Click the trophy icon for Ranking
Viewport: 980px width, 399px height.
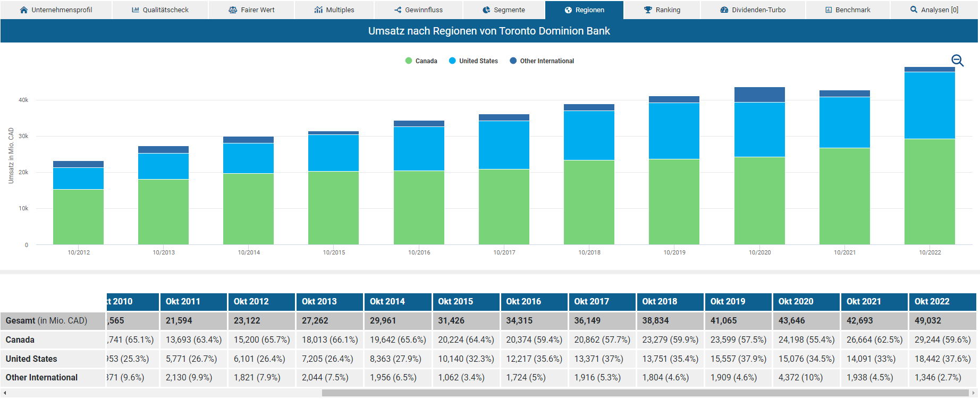pos(648,10)
